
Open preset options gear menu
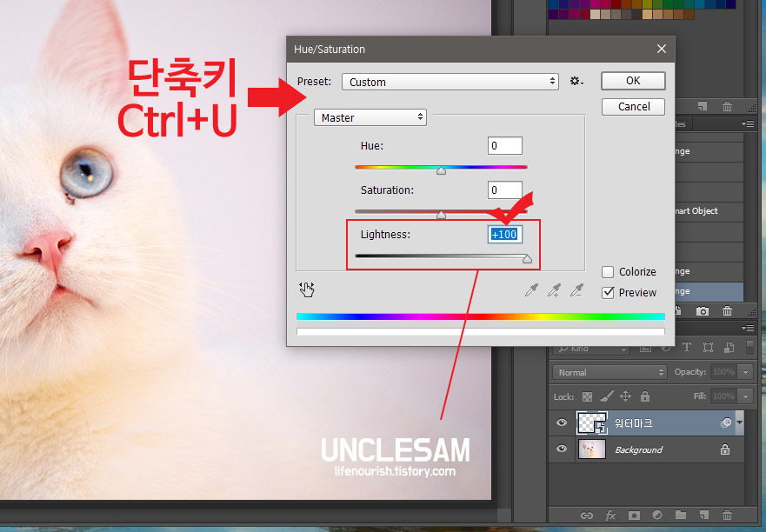576,81
